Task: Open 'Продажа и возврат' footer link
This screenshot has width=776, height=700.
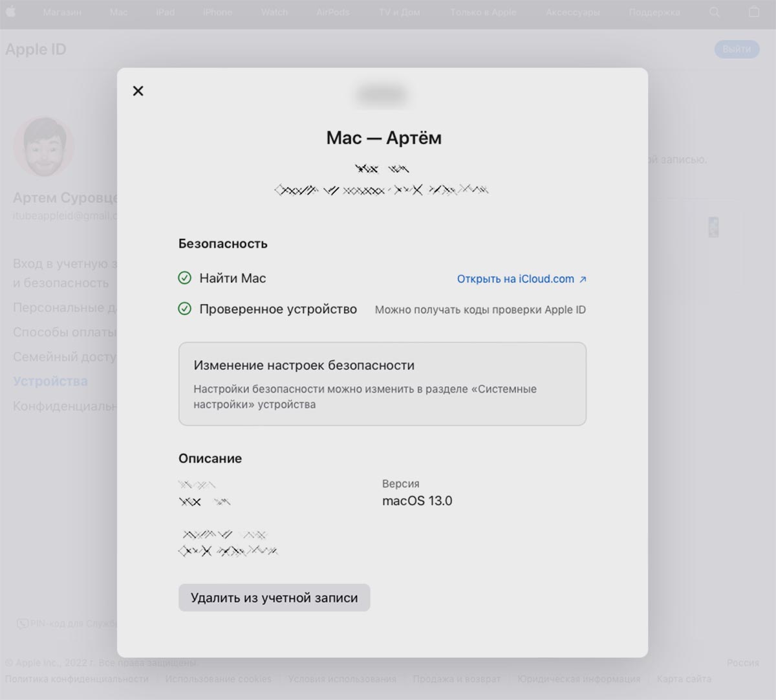Action: (x=457, y=679)
